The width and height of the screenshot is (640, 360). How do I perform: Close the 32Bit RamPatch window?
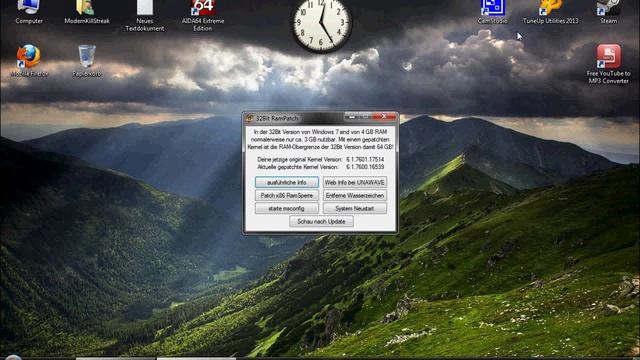[x=384, y=117]
